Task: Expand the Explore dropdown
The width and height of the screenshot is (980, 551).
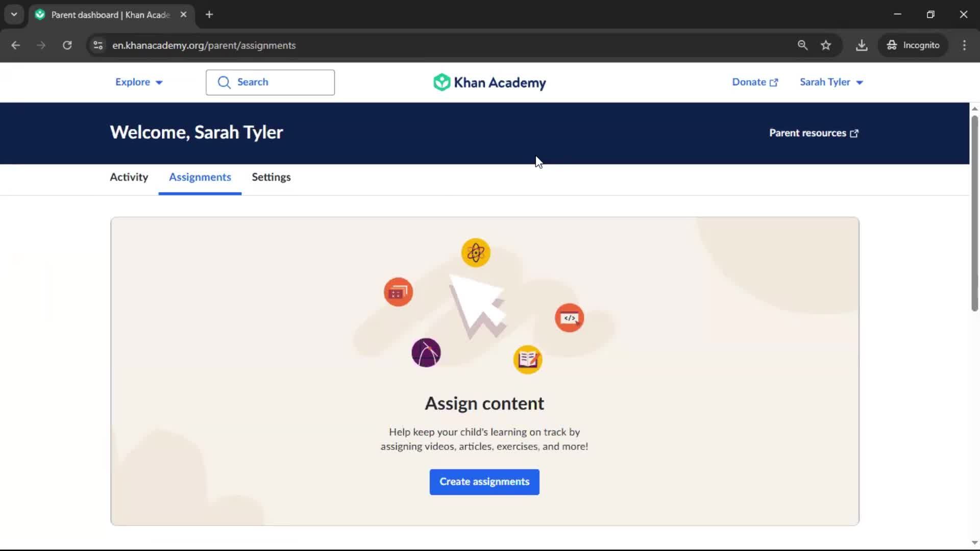Action: point(139,82)
